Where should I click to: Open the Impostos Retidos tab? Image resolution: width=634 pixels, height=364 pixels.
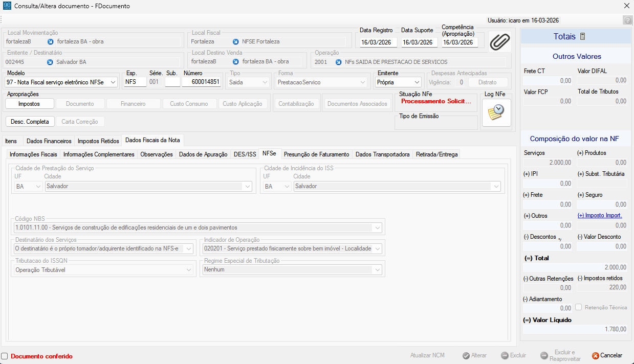(98, 141)
